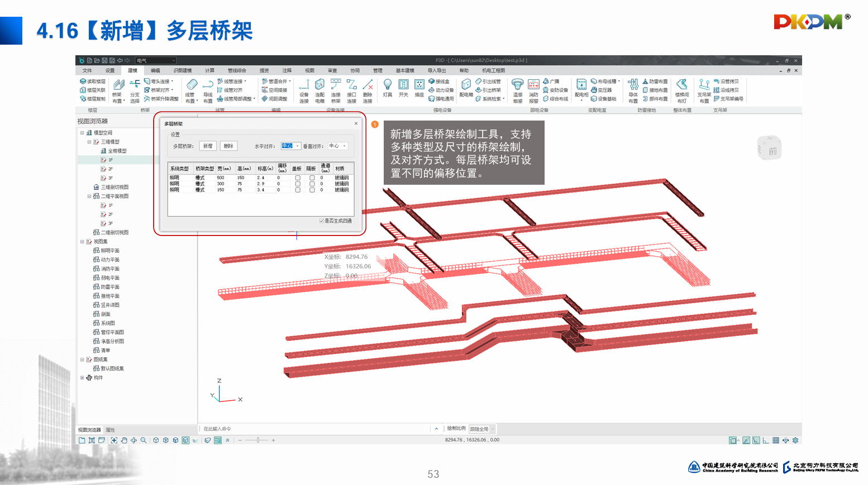This screenshot has width=868, height=485.
Task: Open the 水平对齐 dropdown
Action: pos(291,146)
